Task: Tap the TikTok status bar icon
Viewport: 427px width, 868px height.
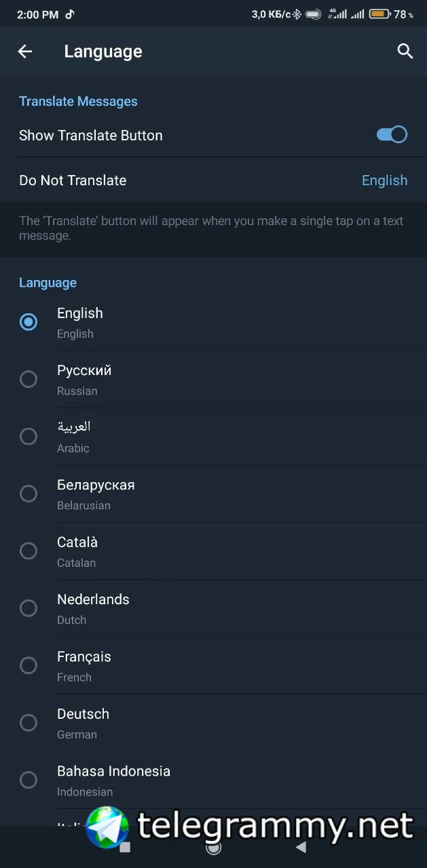Action: (70, 14)
